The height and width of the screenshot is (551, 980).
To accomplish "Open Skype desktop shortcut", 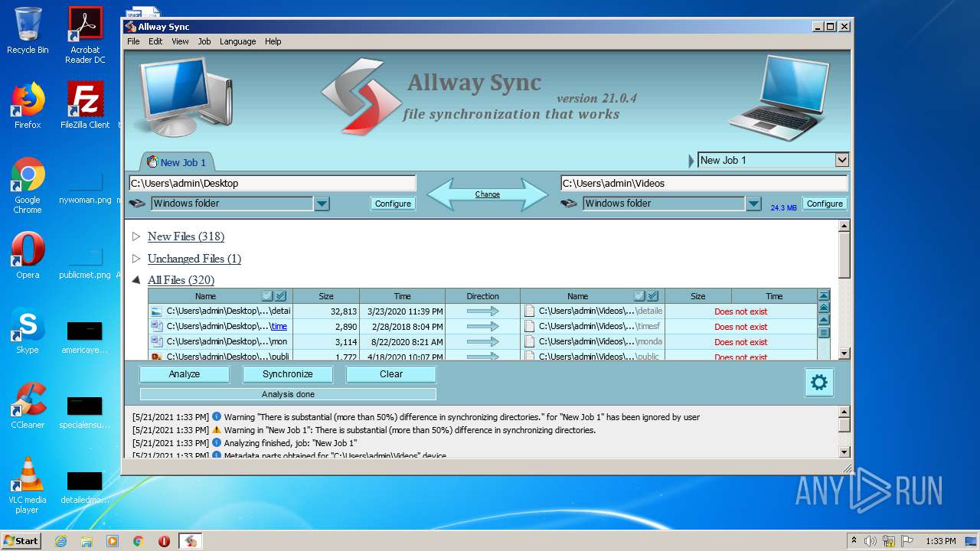I will 28,331.
